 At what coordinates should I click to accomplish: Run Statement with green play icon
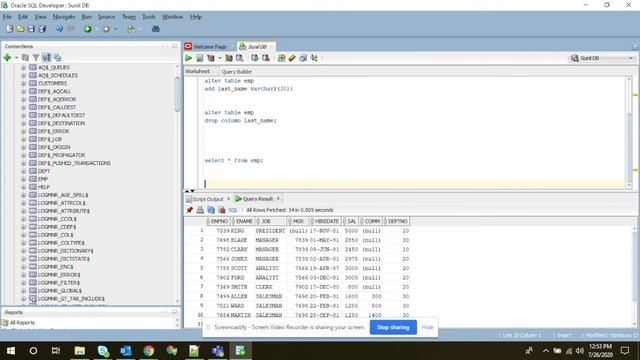tap(189, 58)
